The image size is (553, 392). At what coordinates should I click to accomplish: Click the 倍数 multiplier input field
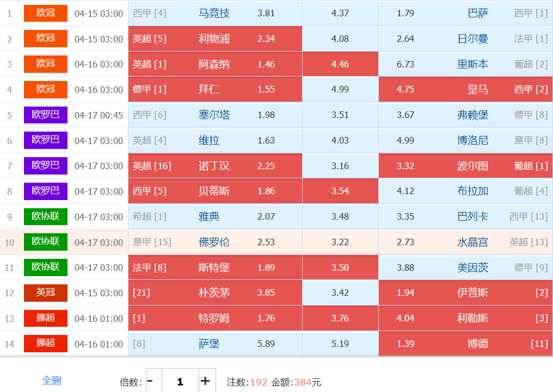click(180, 381)
